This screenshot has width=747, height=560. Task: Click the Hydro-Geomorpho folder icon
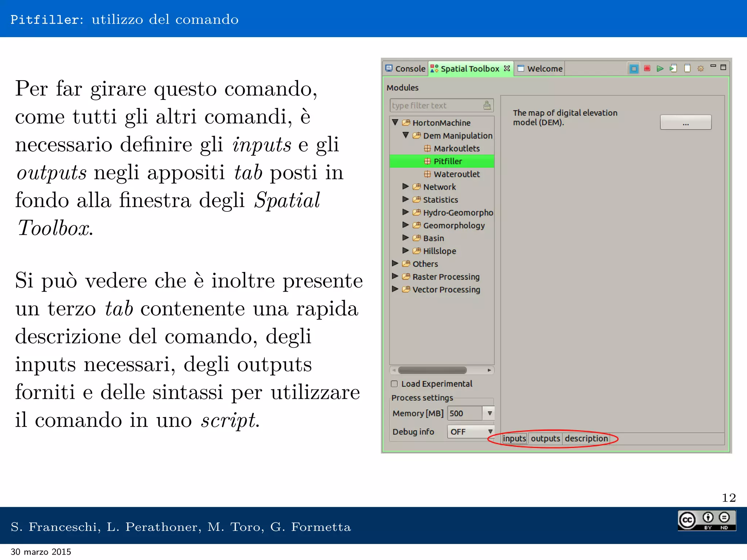point(417,212)
